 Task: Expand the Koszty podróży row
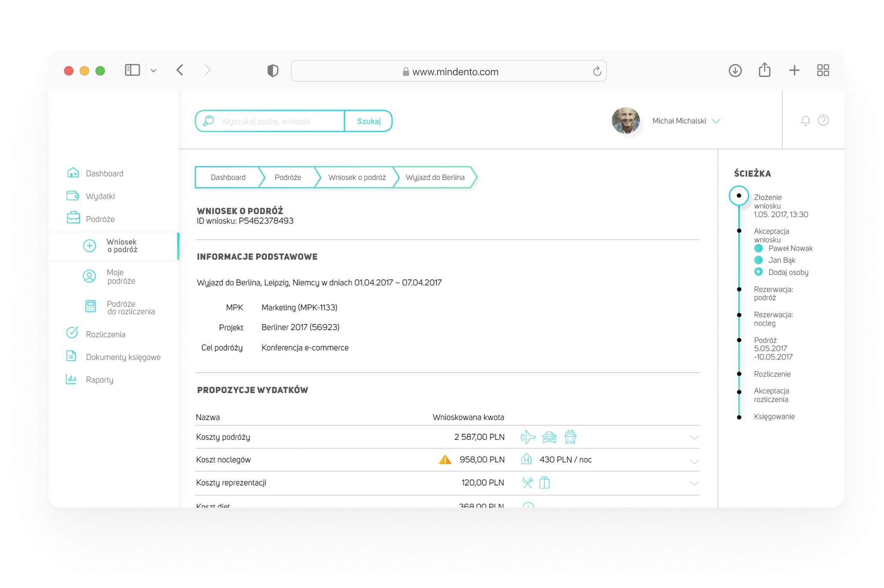(694, 438)
